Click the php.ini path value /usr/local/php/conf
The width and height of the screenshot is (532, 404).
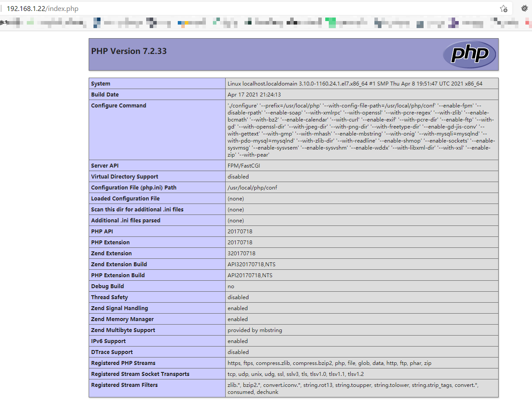[252, 188]
